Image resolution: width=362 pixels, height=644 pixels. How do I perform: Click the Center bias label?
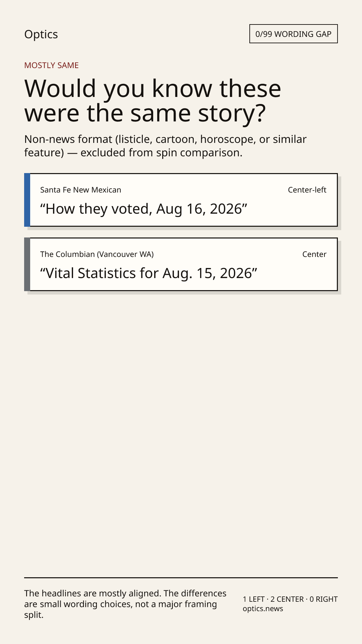314,254
